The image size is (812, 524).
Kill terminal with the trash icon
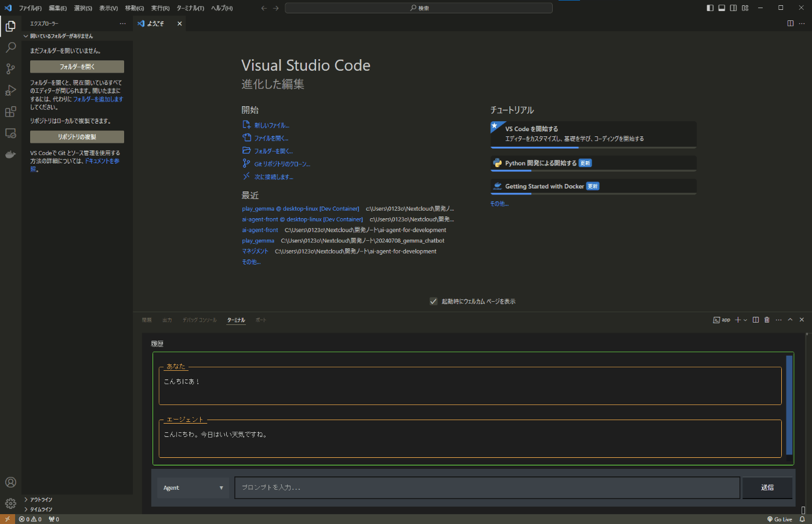tap(767, 320)
